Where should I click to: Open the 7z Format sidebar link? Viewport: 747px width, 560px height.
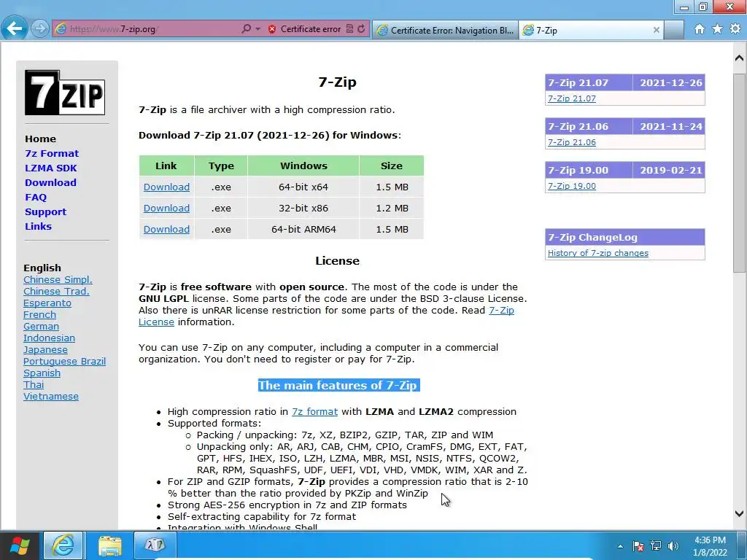click(52, 153)
